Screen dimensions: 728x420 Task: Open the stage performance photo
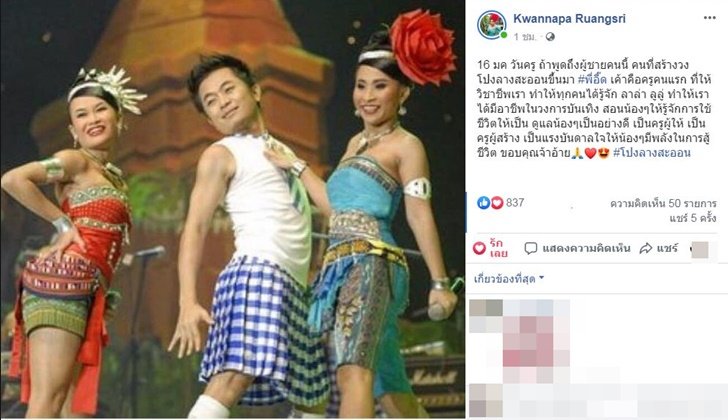[233, 209]
